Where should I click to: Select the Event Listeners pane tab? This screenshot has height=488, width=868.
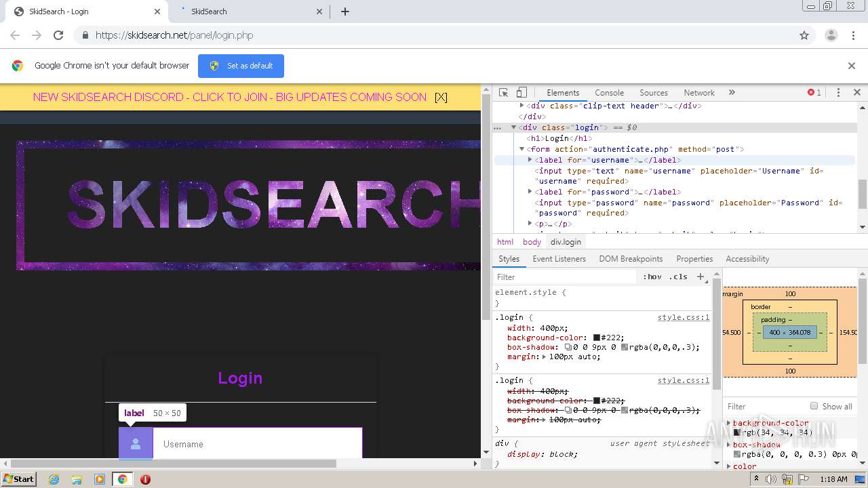tap(559, 259)
